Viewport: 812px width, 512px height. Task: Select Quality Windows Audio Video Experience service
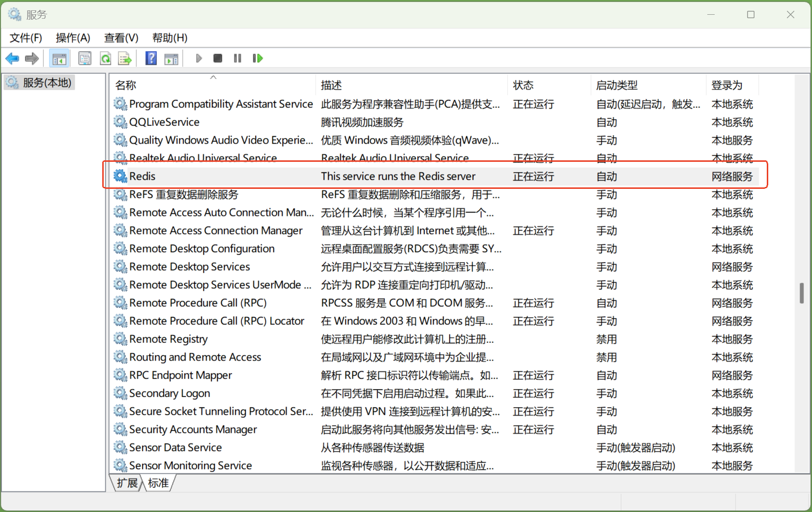point(221,140)
